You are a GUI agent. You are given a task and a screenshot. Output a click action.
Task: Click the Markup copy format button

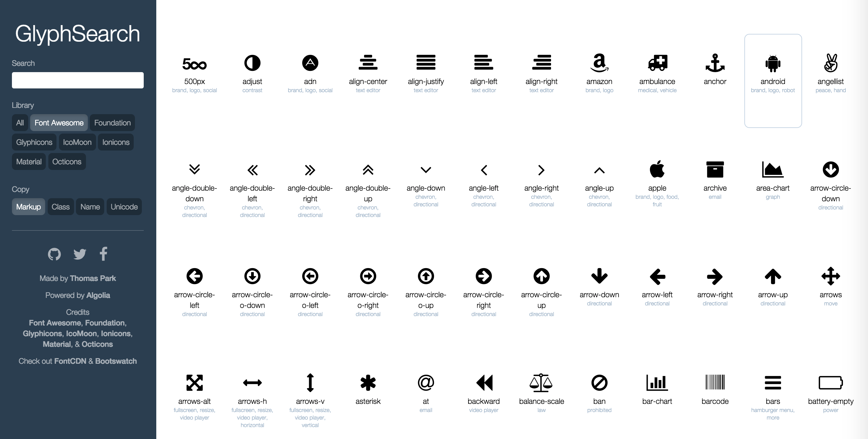(28, 206)
